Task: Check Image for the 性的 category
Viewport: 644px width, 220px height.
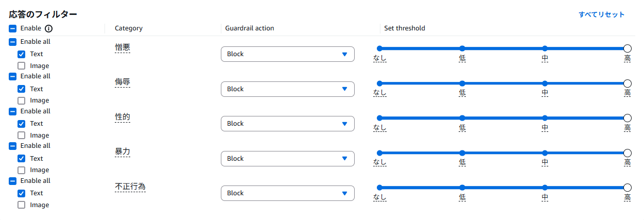Action: [22, 136]
